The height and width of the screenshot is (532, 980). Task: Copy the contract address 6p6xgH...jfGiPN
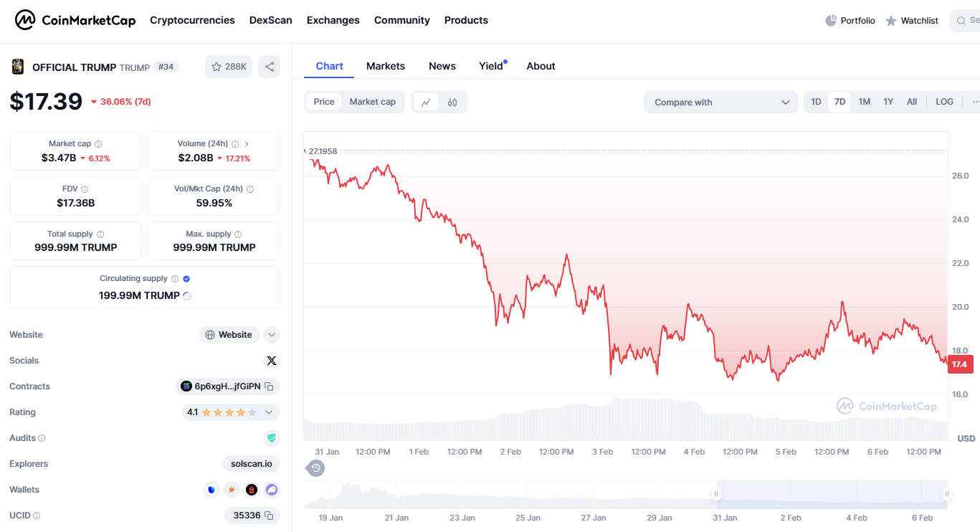click(x=269, y=386)
